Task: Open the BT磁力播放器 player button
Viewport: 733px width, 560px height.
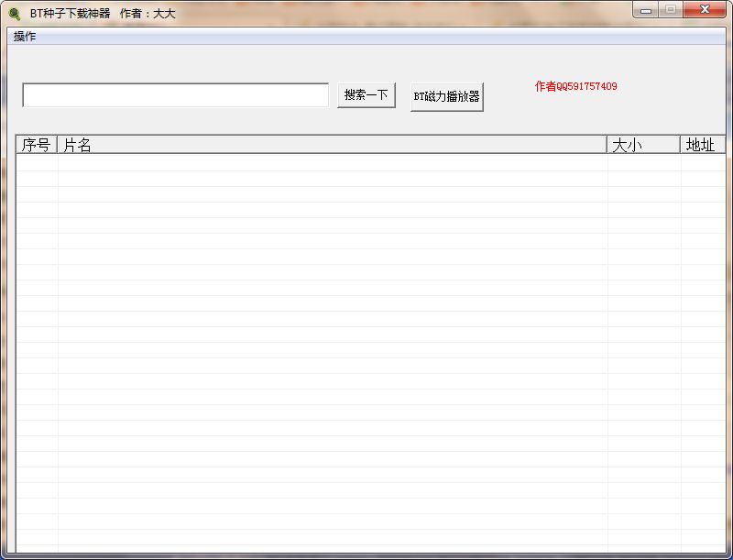Action: click(447, 97)
